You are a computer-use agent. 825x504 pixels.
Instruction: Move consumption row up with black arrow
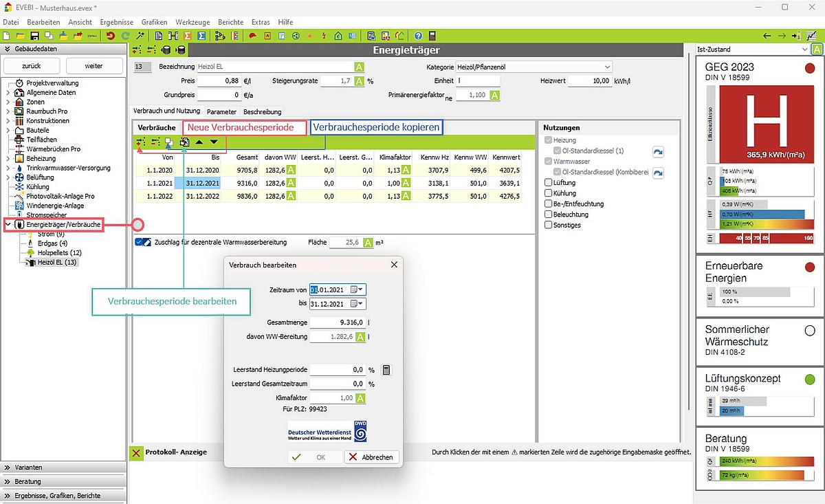click(x=199, y=142)
